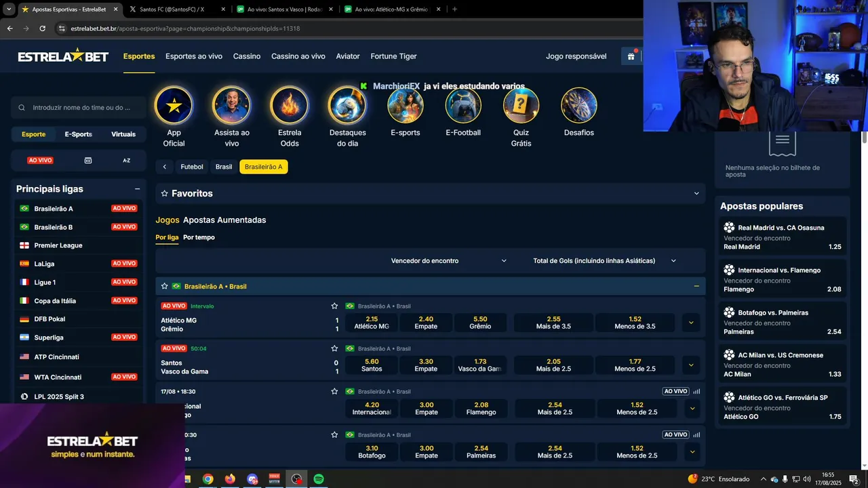Open the E-Football circle icon
Viewport: 868px width, 488px height.
463,106
